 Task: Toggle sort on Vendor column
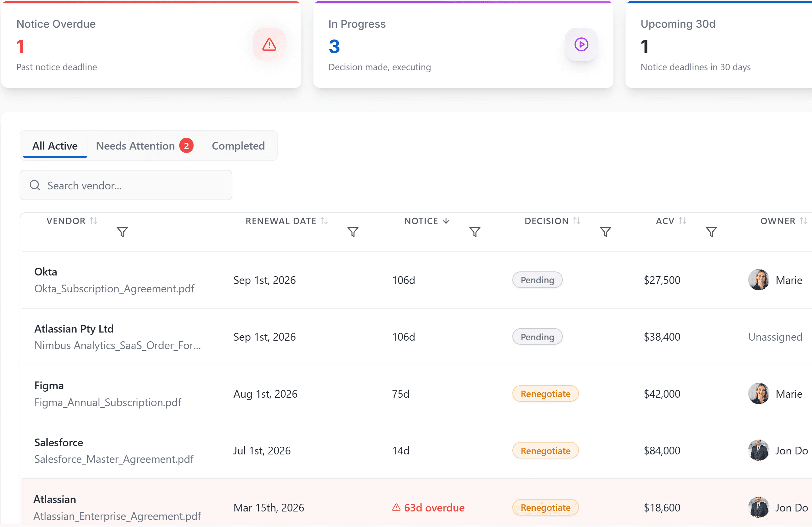coord(94,221)
